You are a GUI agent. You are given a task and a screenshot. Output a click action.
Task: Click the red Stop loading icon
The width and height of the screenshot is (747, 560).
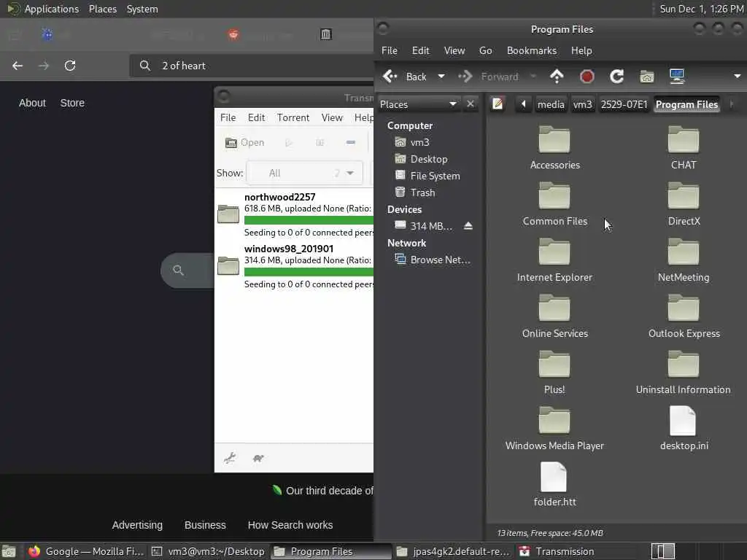pos(587,77)
